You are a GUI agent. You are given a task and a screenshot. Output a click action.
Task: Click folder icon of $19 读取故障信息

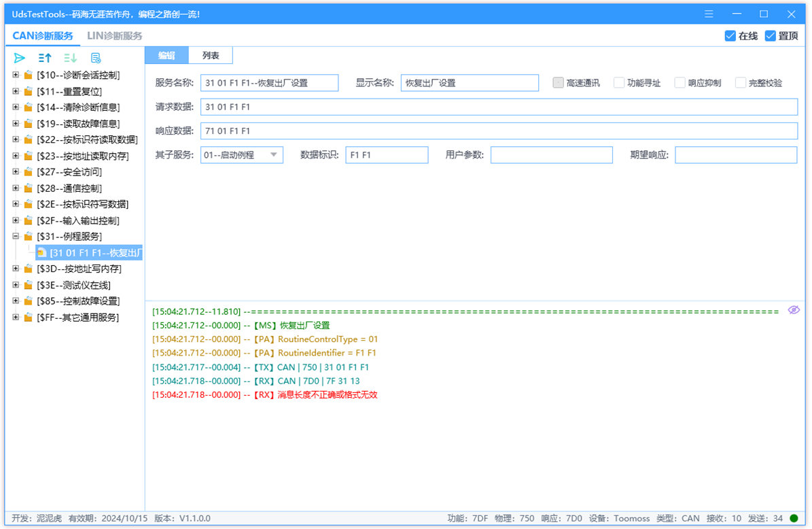click(29, 123)
